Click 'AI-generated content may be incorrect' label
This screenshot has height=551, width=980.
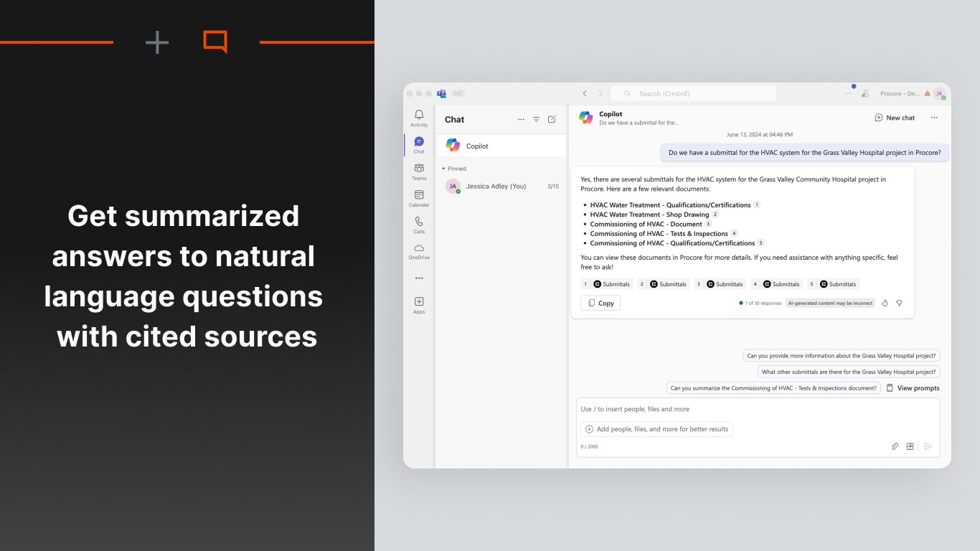[831, 303]
